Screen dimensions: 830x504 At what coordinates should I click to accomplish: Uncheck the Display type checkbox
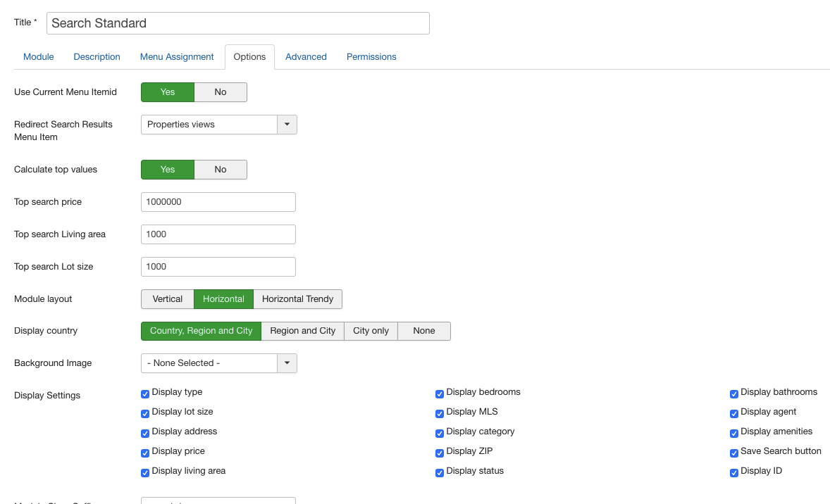click(x=145, y=393)
